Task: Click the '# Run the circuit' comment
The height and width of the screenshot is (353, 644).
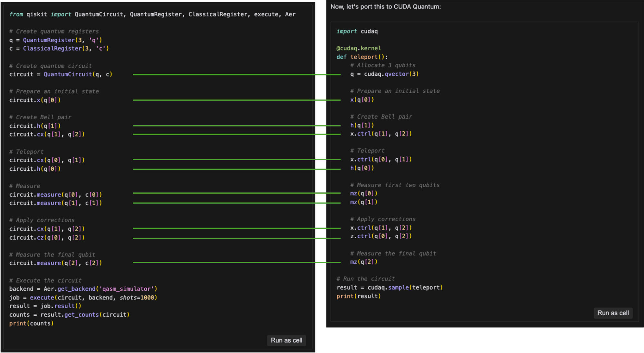Action: tap(365, 279)
